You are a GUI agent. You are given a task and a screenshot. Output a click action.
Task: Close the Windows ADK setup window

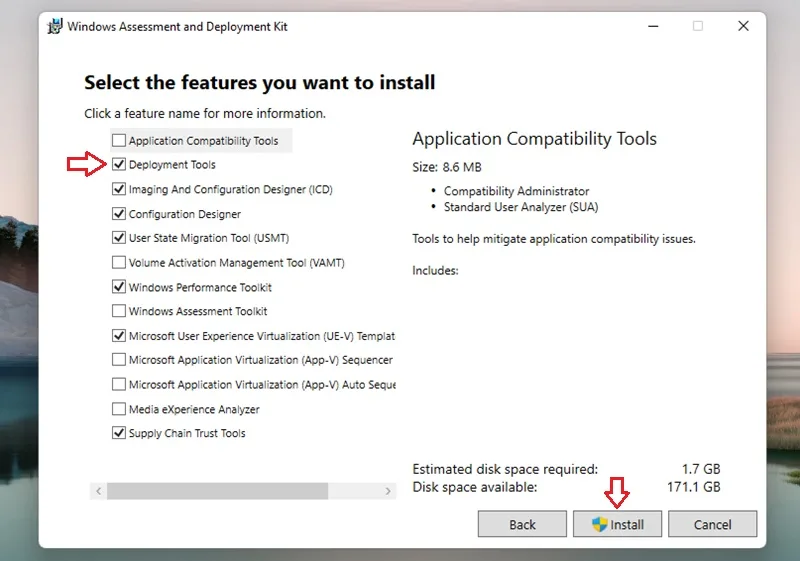coord(743,26)
